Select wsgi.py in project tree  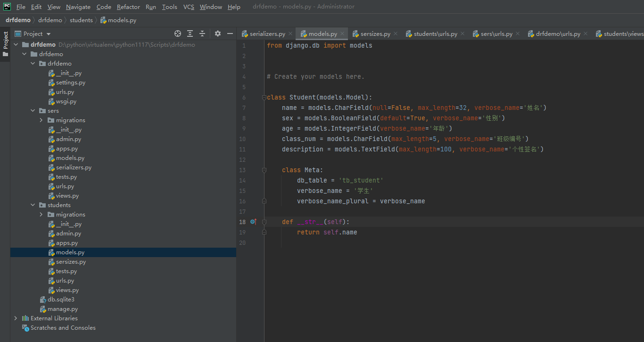click(66, 101)
